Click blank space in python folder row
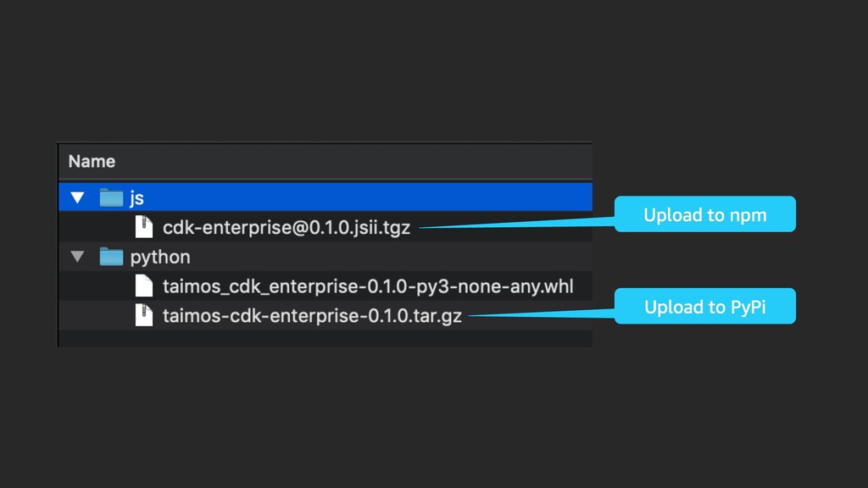The image size is (868, 488). coord(387,257)
